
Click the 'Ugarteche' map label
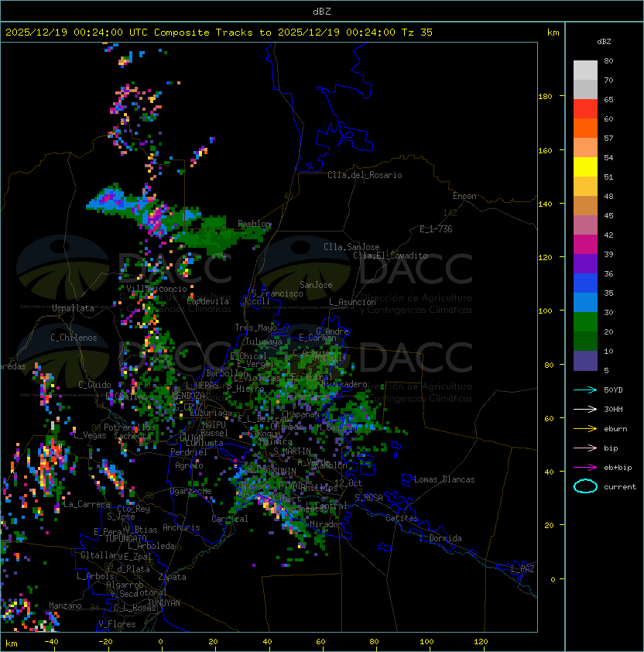pyautogui.click(x=190, y=491)
